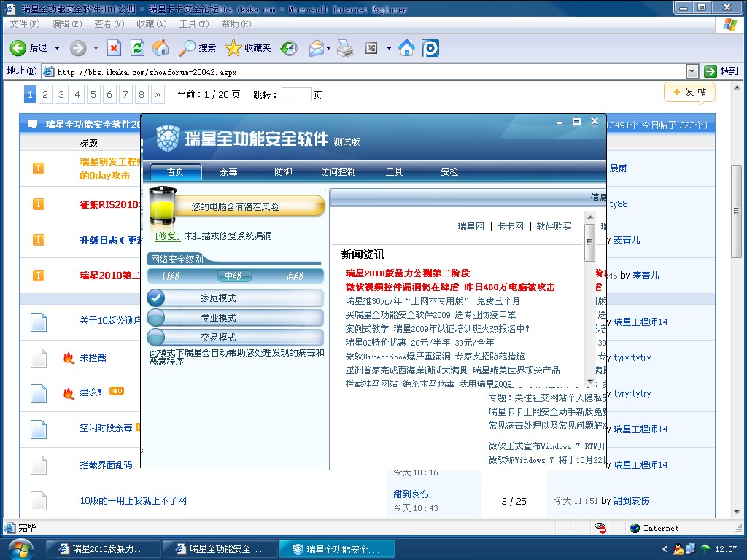Click the address bar URL field

click(x=365, y=72)
